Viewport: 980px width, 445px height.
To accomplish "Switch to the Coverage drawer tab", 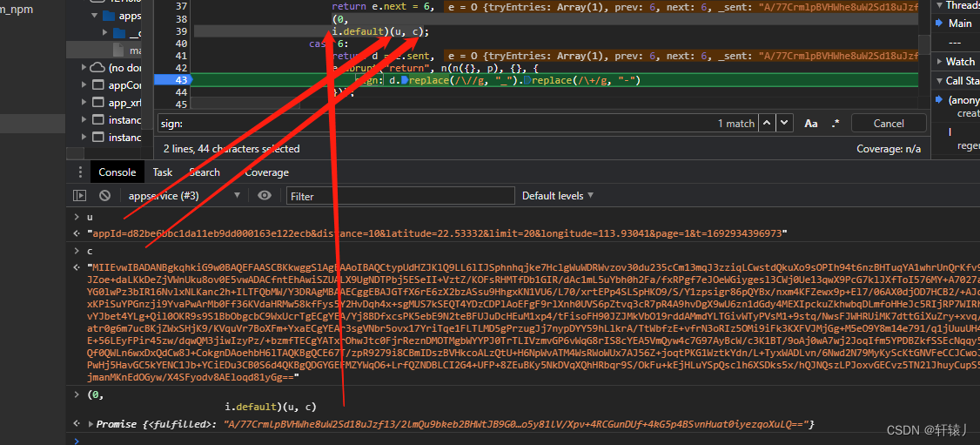I will tap(267, 172).
